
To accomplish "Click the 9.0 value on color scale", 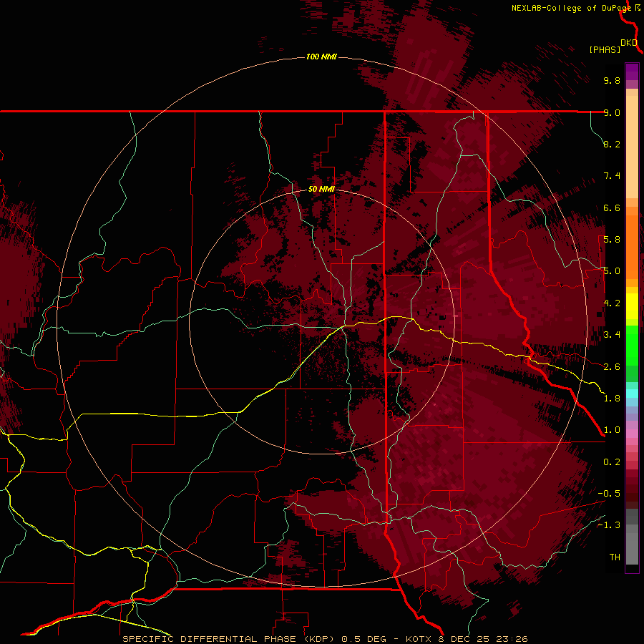I will point(612,112).
